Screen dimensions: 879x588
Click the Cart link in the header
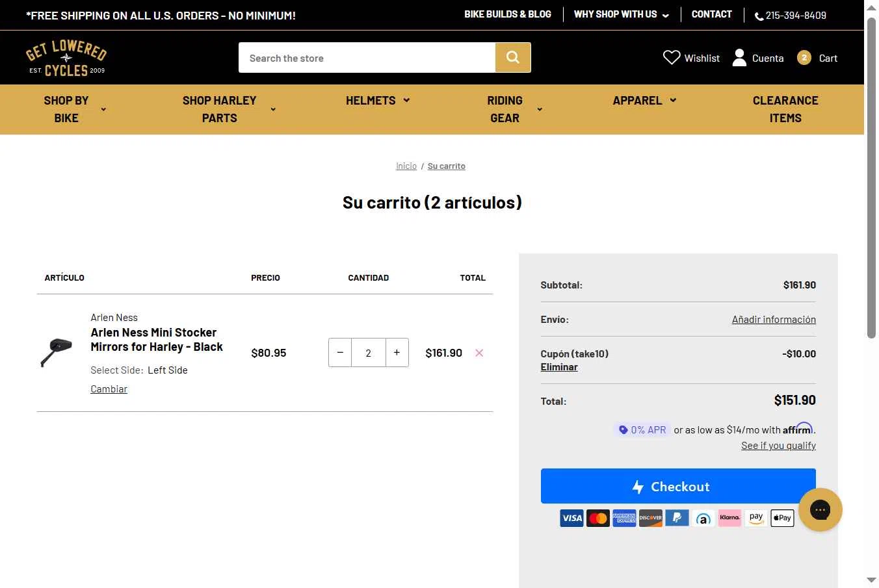(x=828, y=58)
